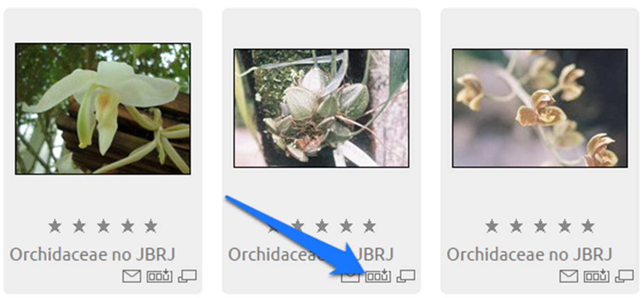Click the envelope icon partly behind the blue arrow
Image resolution: width=644 pixels, height=298 pixels.
tap(350, 276)
